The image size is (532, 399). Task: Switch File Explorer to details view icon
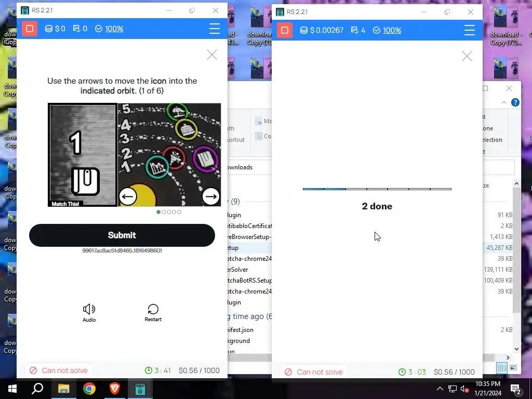pos(502,368)
